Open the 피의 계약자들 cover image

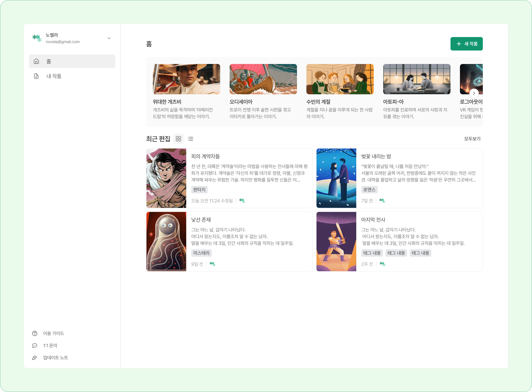point(166,178)
